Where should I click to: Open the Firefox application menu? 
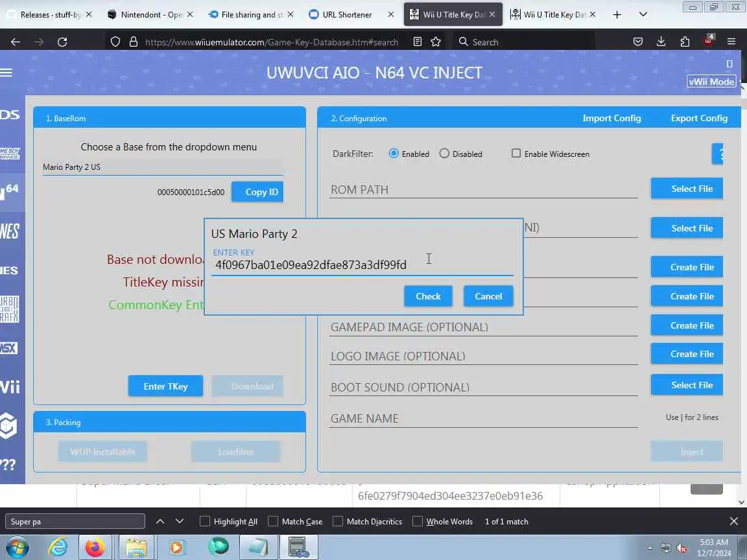731,42
